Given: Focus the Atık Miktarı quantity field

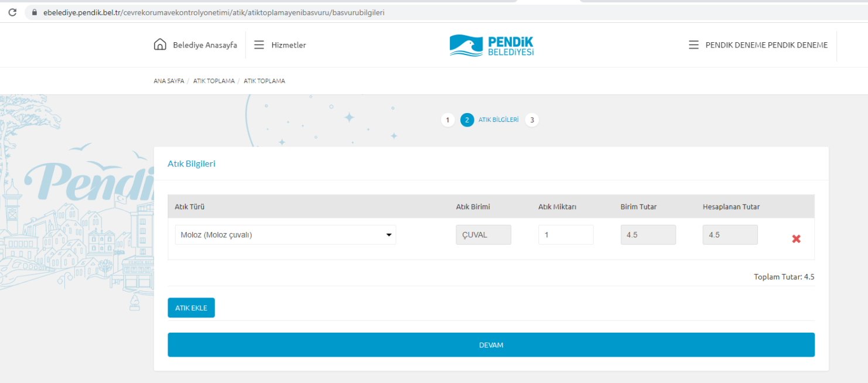Looking at the screenshot, I should pyautogui.click(x=565, y=235).
